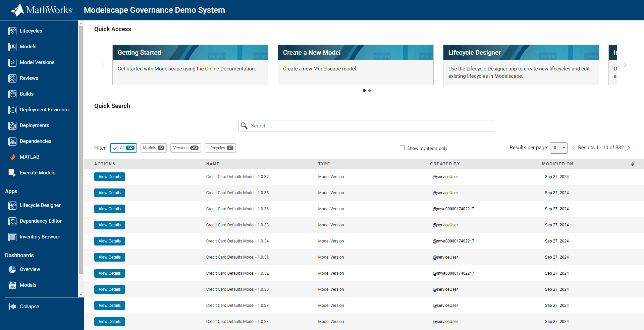This screenshot has width=644, height=330.
Task: Select second carousel page indicator dot
Action: pos(370,91)
